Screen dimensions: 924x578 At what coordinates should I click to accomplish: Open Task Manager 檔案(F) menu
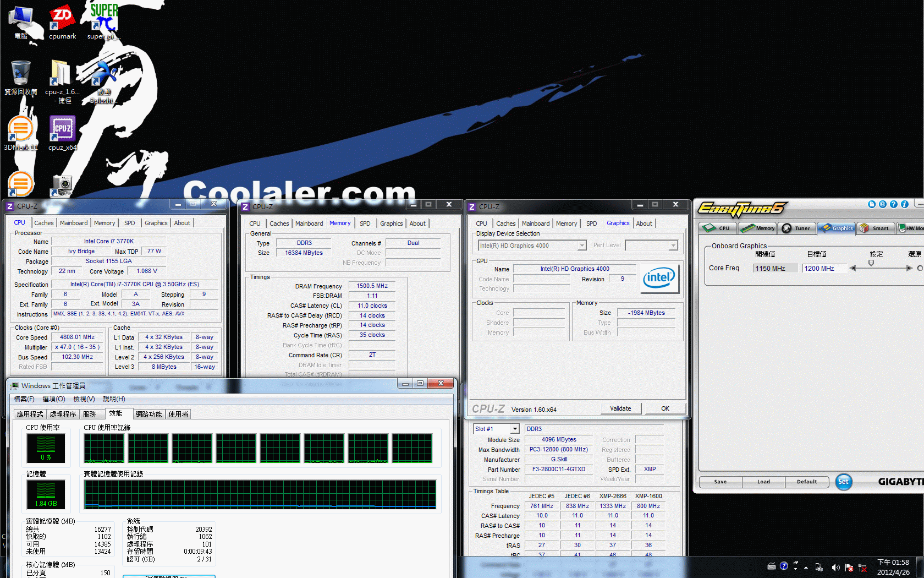click(24, 399)
